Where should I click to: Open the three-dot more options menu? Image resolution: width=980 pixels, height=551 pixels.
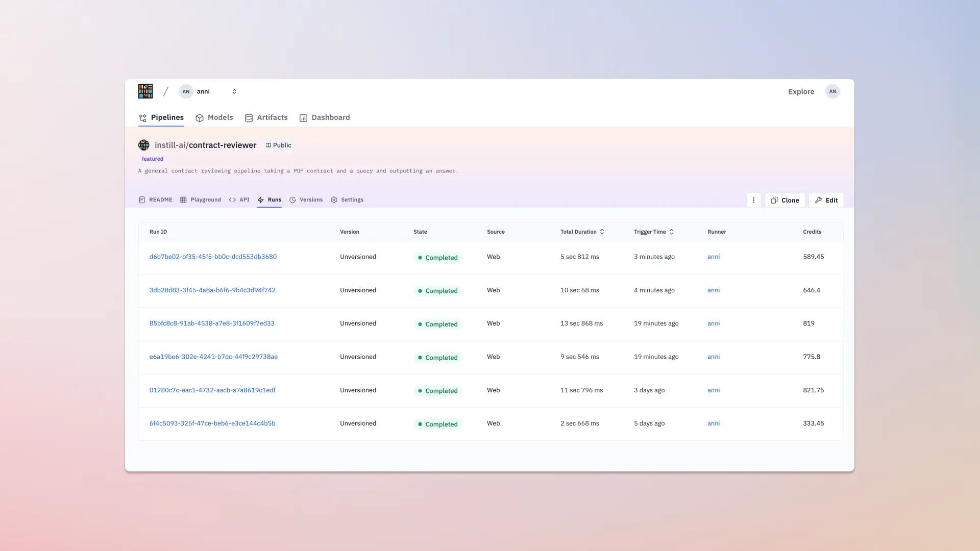753,201
